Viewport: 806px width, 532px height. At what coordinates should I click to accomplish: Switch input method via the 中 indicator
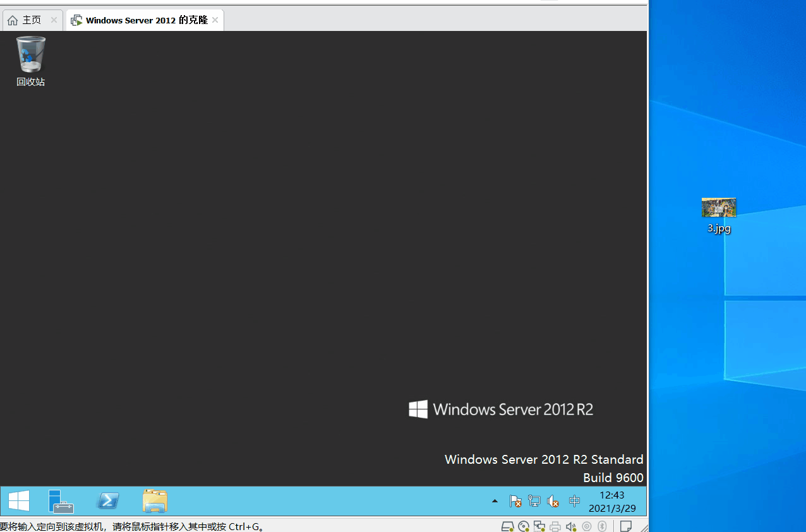pos(574,501)
